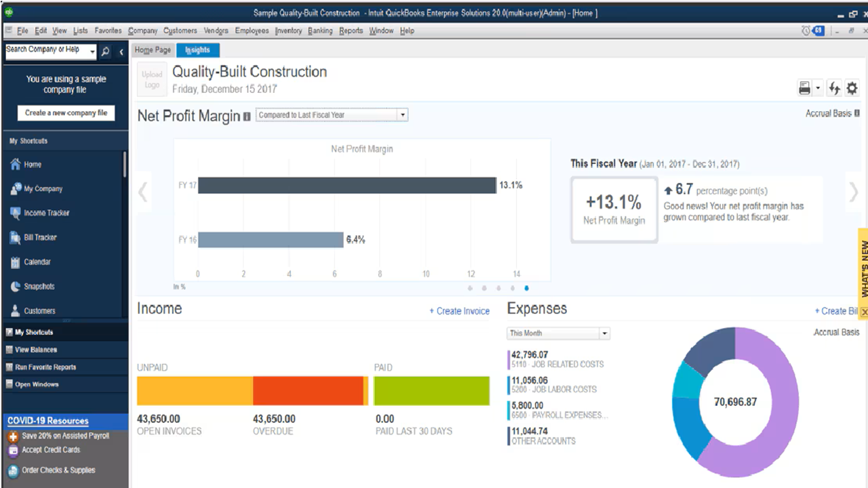Open the Income Tracker shortcut icon

(x=16, y=213)
